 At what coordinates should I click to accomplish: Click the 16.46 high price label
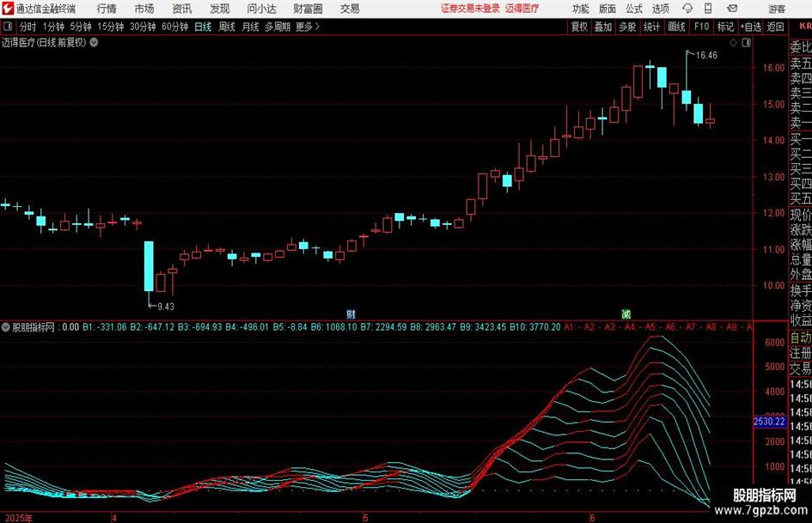click(706, 55)
